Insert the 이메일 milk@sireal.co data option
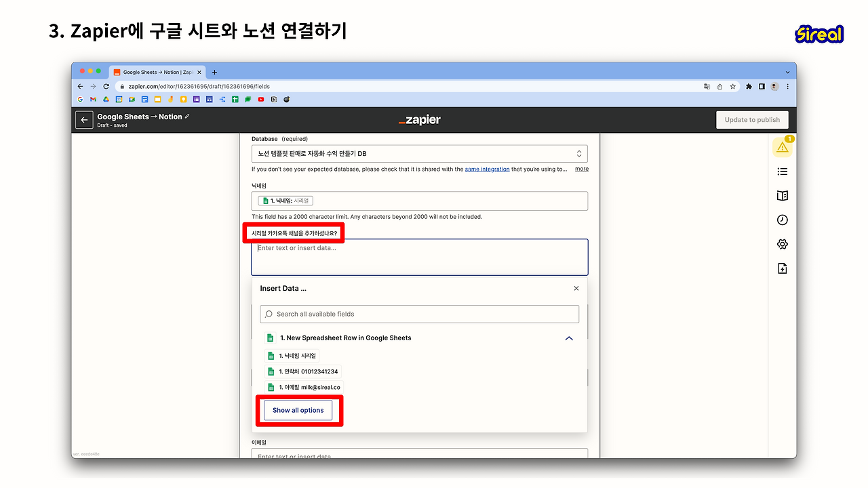Image resolution: width=868 pixels, height=488 pixels. tap(304, 388)
